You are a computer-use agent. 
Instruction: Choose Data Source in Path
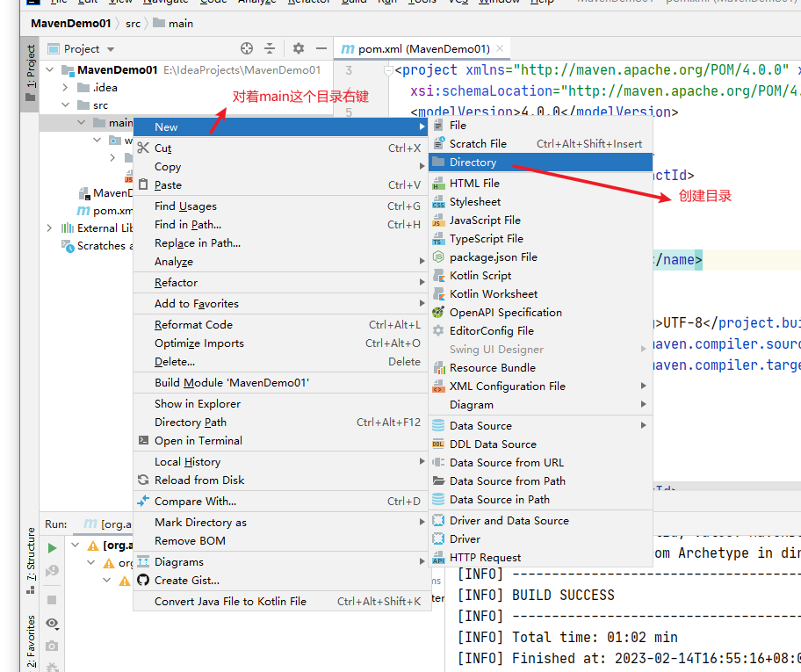[540, 499]
